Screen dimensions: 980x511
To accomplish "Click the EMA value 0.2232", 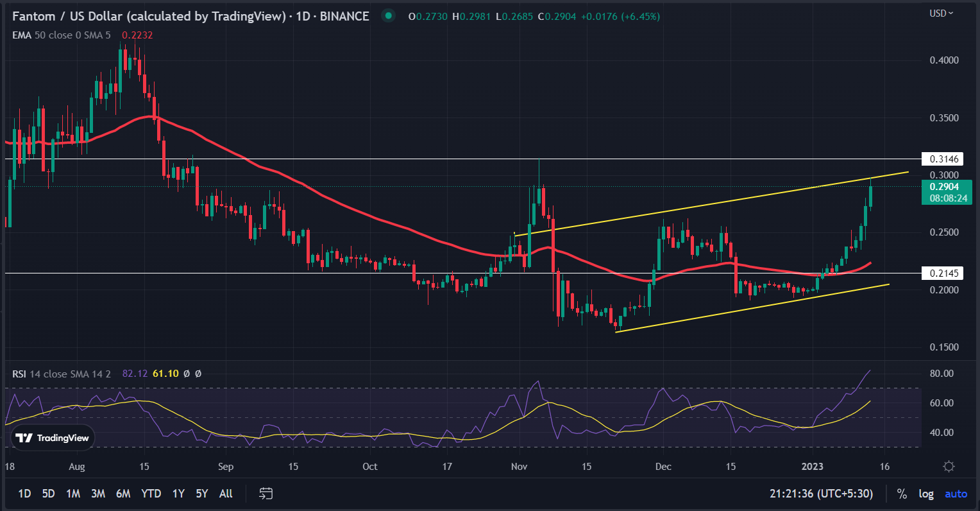I will (137, 35).
